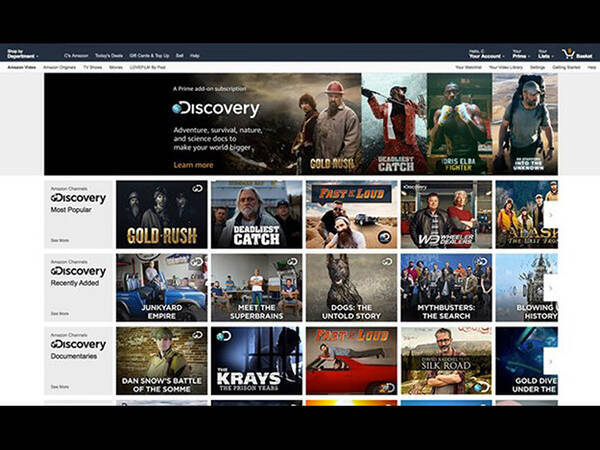Open the Your Prime dropdown
The height and width of the screenshot is (450, 600).
520,54
